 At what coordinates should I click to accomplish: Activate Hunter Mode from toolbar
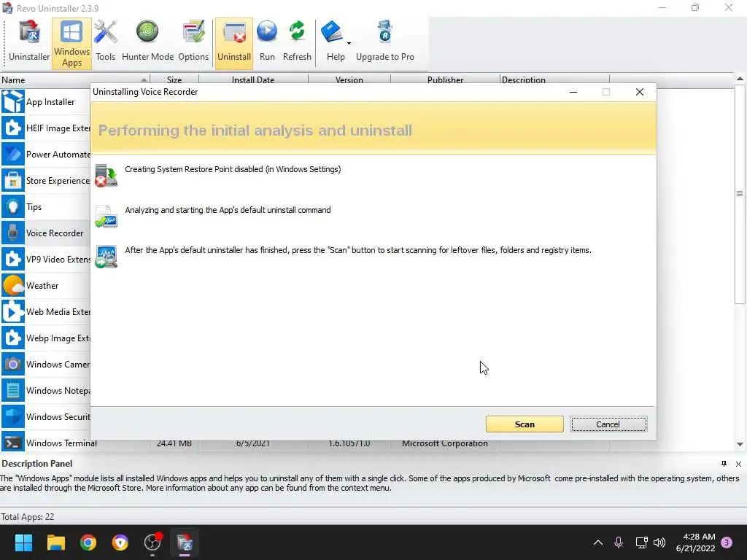(x=147, y=42)
